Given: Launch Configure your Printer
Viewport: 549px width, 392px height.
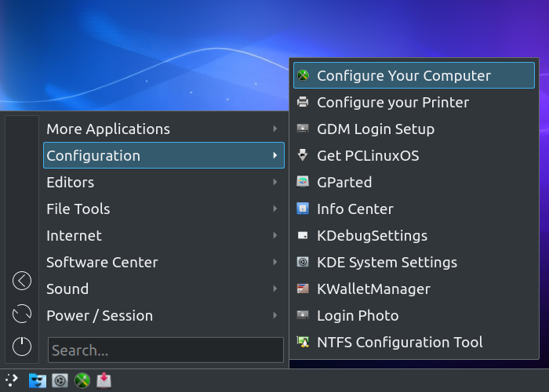Looking at the screenshot, I should (414, 102).
